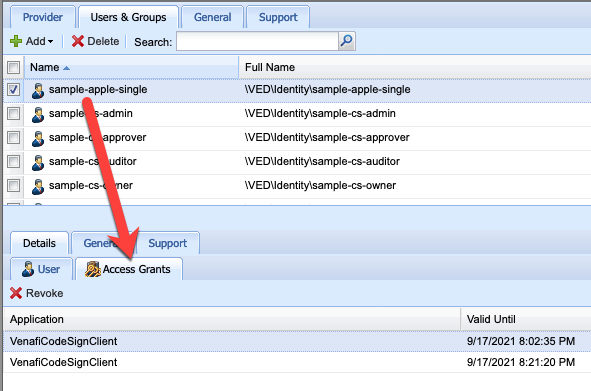Click the user icon for sample-cs-admin
The width and height of the screenshot is (591, 391).
click(38, 115)
